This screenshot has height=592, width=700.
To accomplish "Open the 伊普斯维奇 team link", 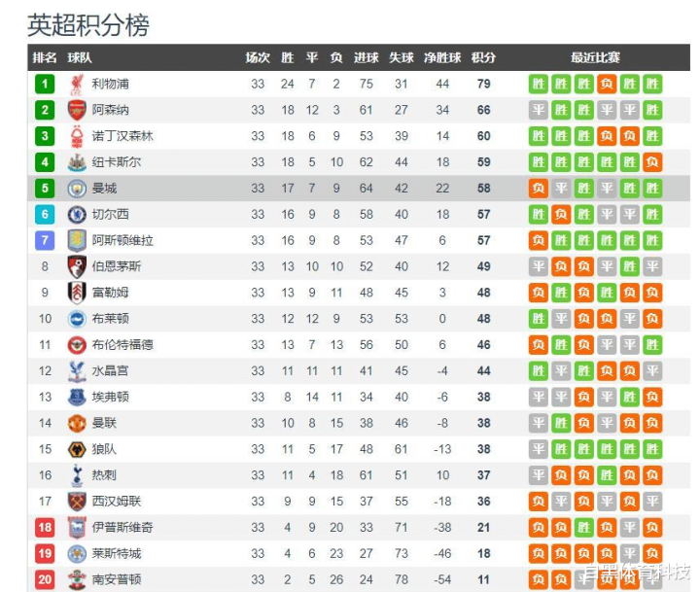I will pos(122,527).
